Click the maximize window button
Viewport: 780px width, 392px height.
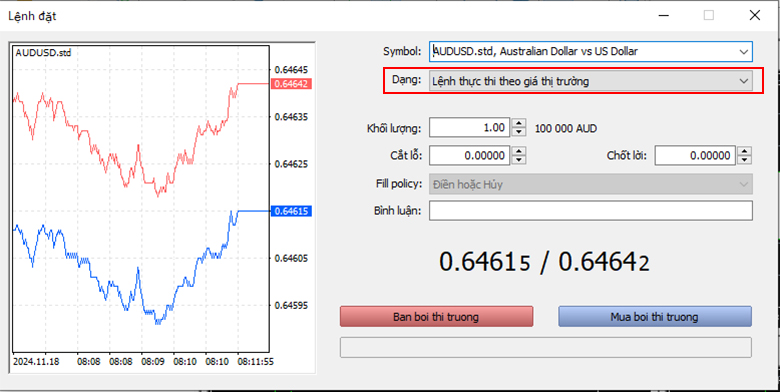tap(709, 15)
